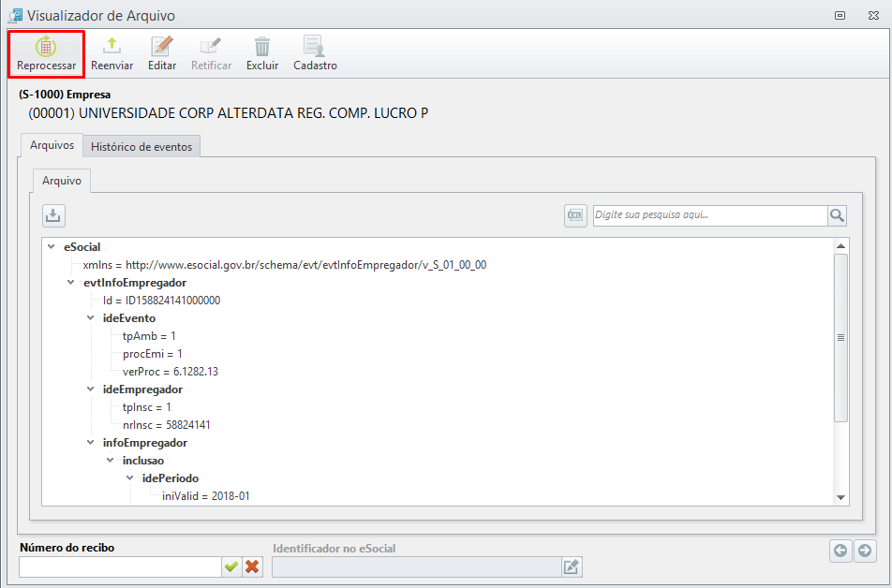Switch to Arquivos tab
The height and width of the screenshot is (588, 892).
pyautogui.click(x=52, y=145)
